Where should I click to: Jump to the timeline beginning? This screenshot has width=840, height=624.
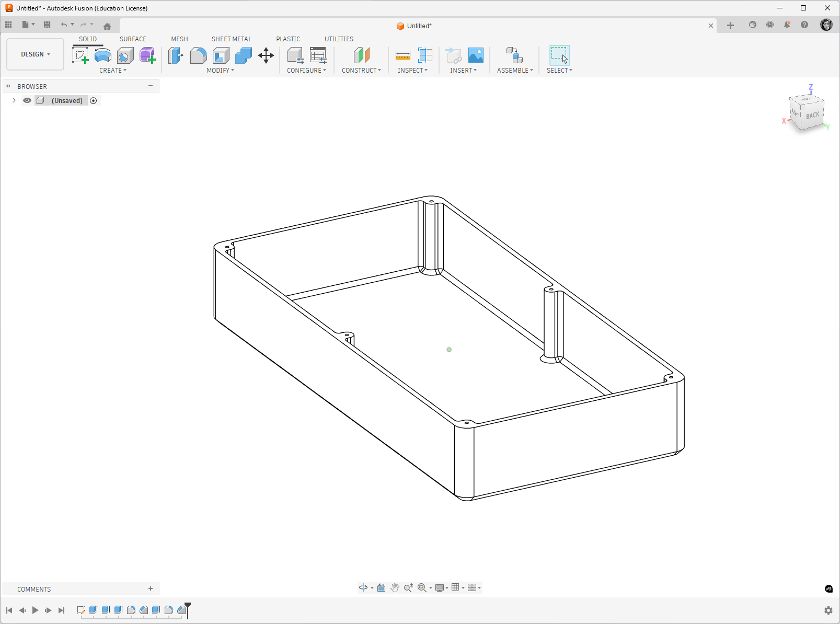click(x=9, y=610)
